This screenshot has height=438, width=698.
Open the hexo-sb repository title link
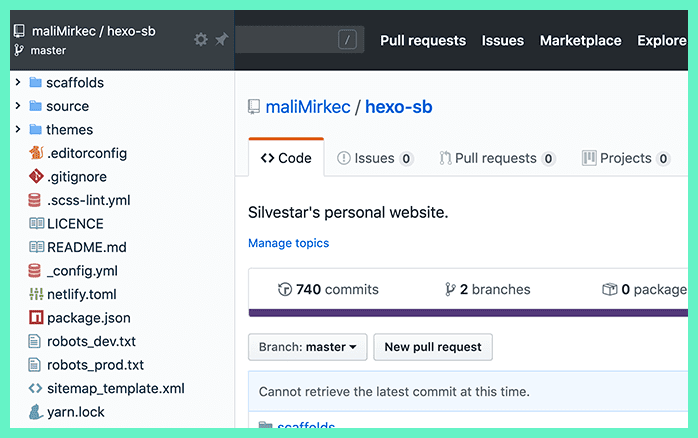coord(398,107)
